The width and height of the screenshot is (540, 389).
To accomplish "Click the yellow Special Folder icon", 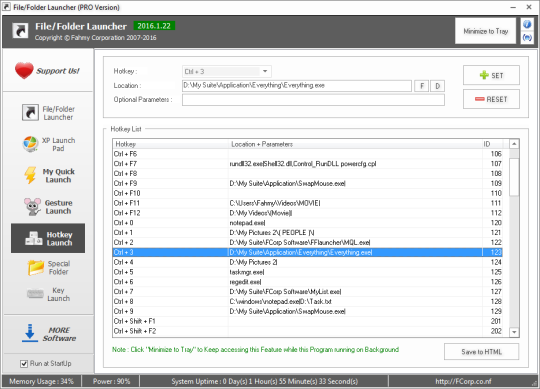I will click(36, 267).
